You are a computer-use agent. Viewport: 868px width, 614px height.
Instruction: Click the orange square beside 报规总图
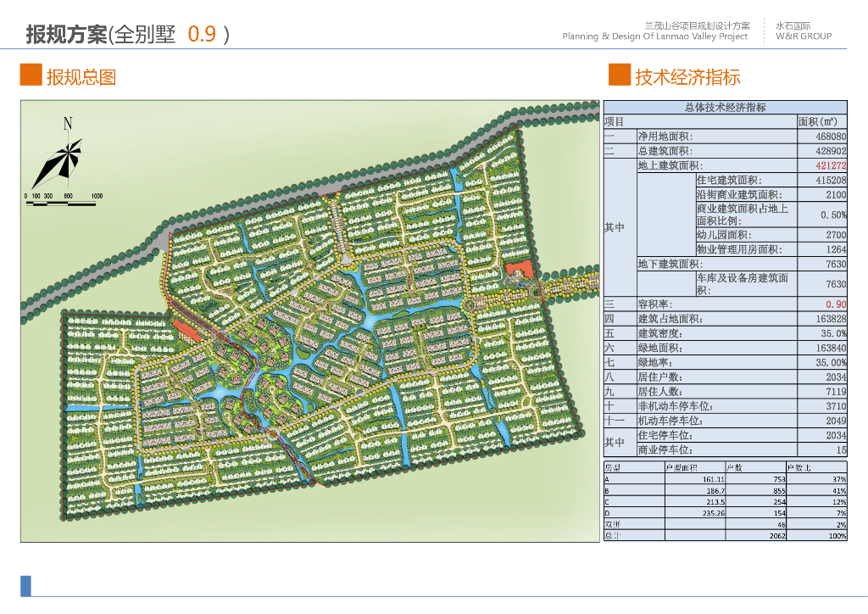31,75
